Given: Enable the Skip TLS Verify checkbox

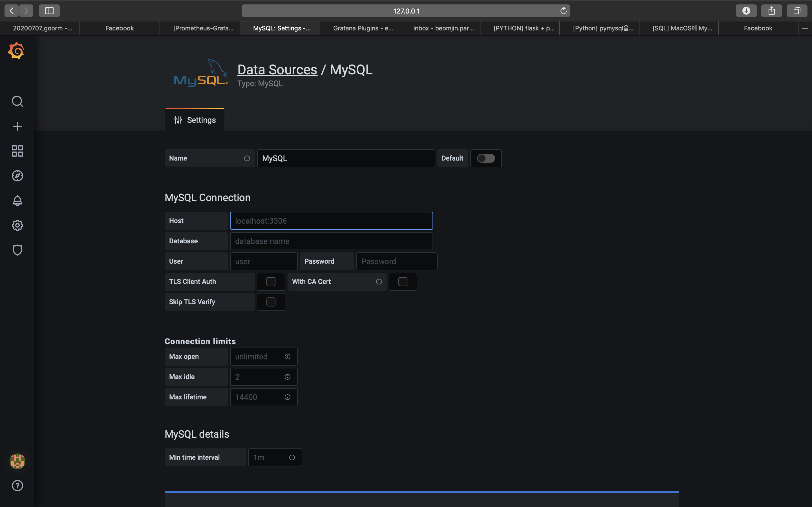Looking at the screenshot, I should point(271,302).
